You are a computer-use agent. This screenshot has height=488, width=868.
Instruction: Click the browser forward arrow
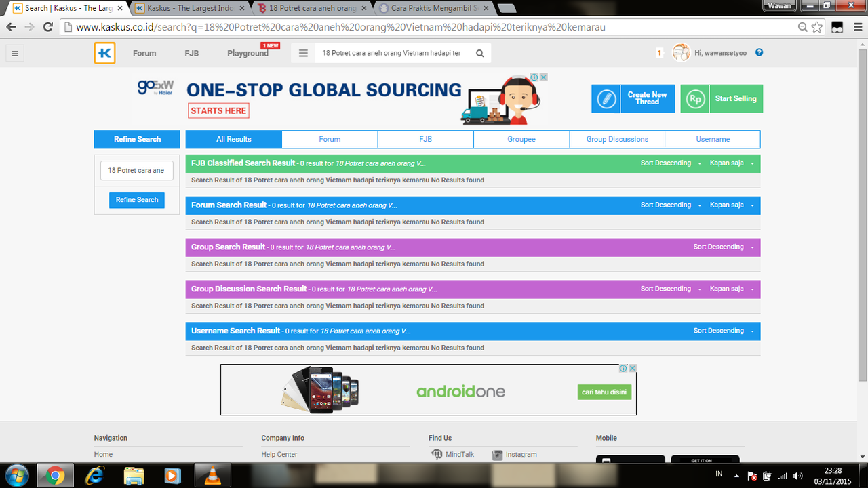pos(29,27)
